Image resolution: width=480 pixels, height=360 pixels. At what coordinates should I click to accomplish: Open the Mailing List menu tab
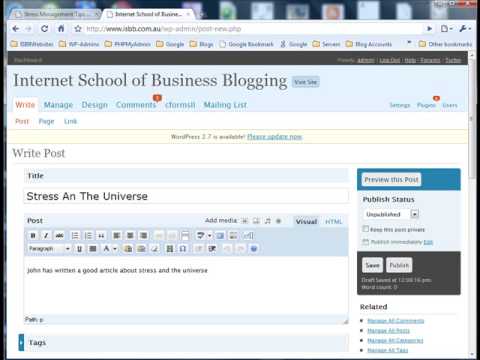click(x=225, y=105)
